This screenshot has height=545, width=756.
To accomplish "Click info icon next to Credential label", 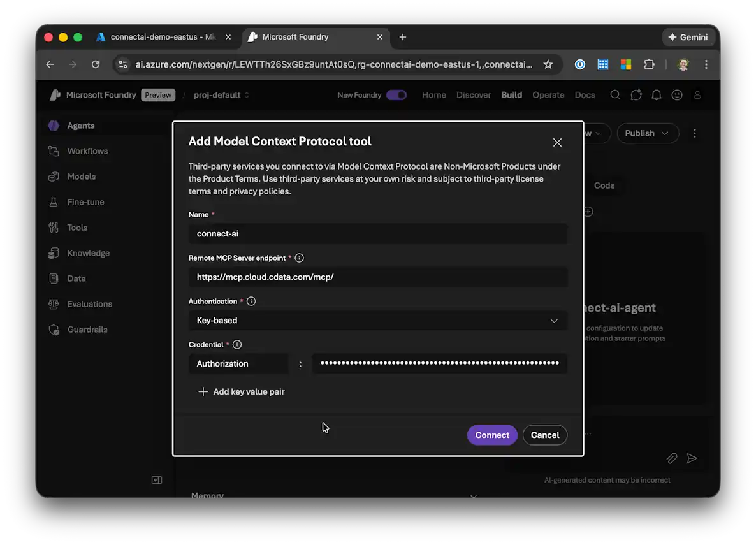I will point(237,345).
